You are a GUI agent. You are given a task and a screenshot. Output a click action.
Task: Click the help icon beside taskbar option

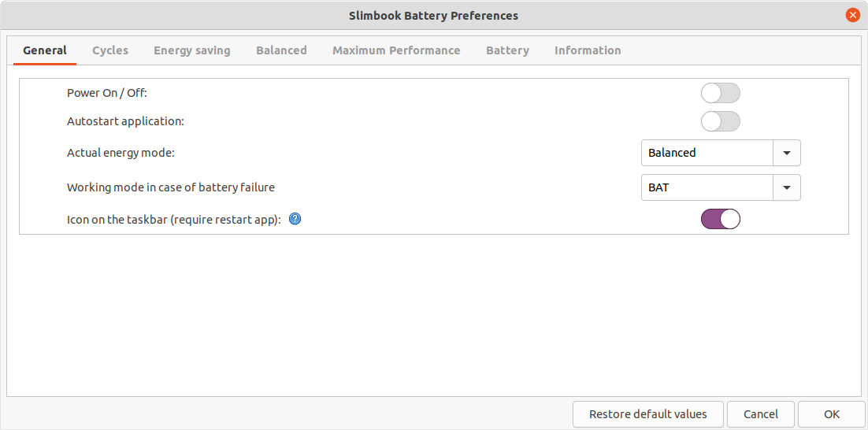pyautogui.click(x=295, y=219)
